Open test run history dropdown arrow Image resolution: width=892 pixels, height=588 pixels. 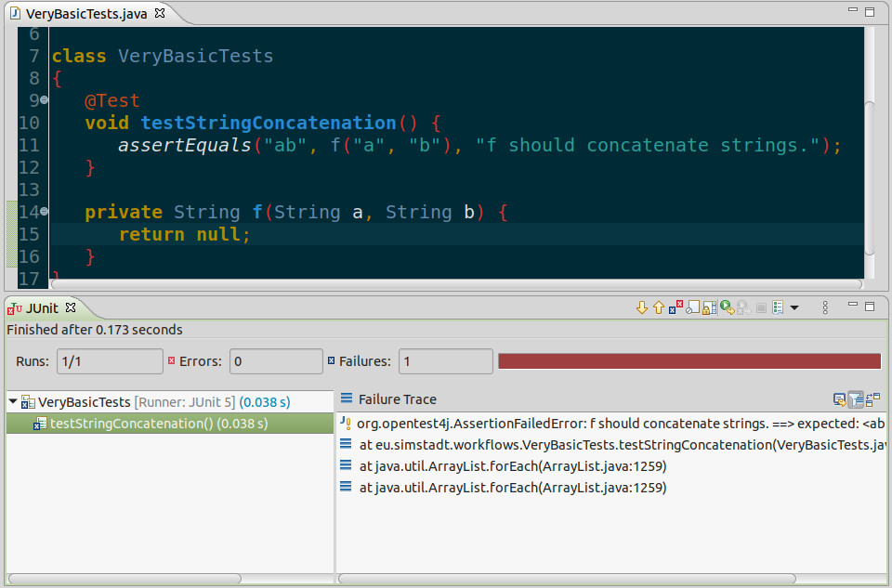794,307
